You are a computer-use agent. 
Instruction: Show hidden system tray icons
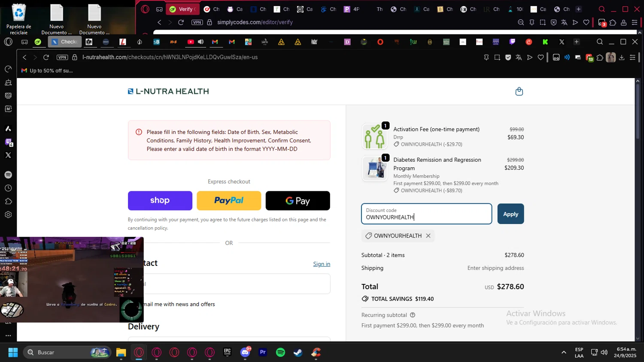coord(564,353)
